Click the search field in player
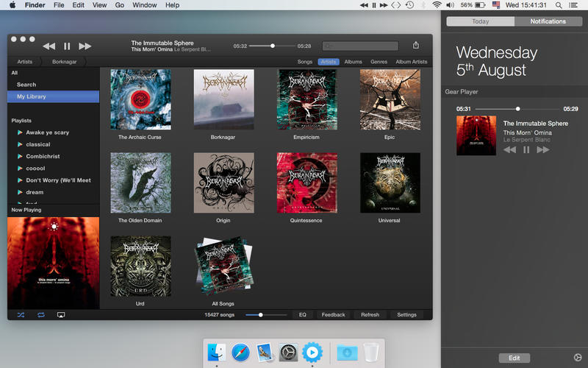This screenshot has width=588, height=368. pos(360,46)
